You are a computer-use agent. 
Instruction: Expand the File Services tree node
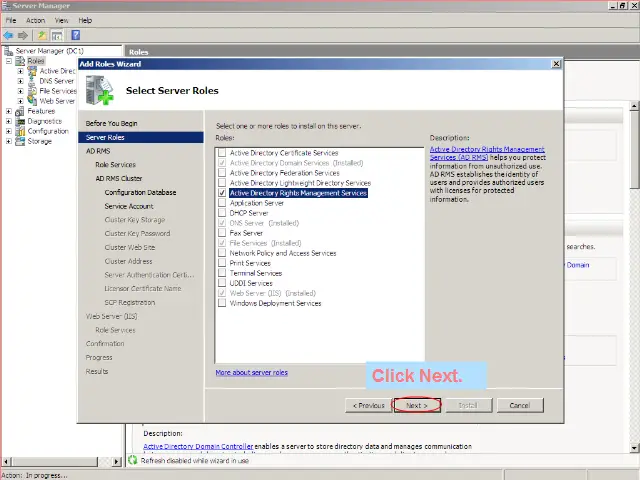coord(20,91)
